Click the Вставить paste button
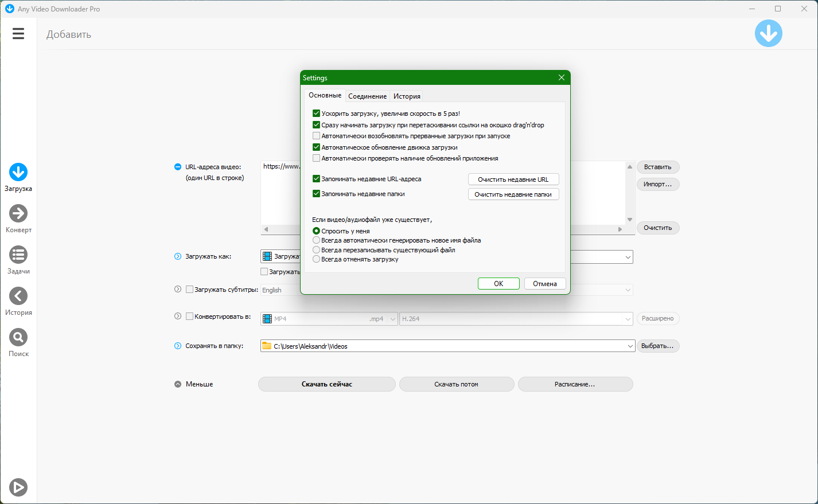 658,167
